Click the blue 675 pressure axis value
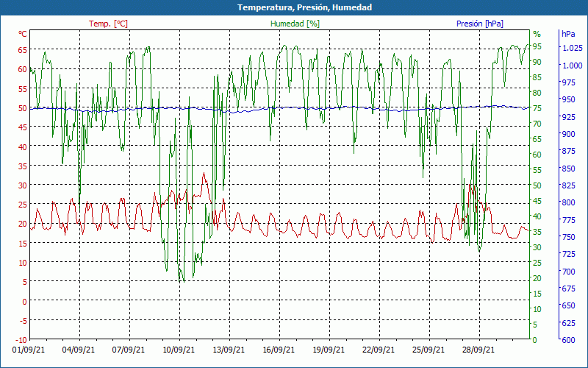588x368 pixels. [x=568, y=289]
